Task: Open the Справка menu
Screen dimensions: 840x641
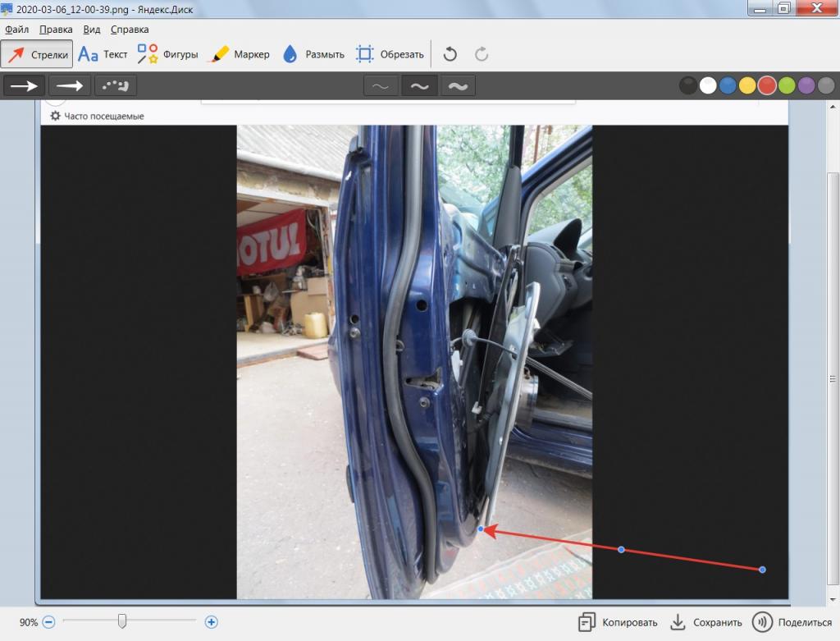Action: (130, 30)
